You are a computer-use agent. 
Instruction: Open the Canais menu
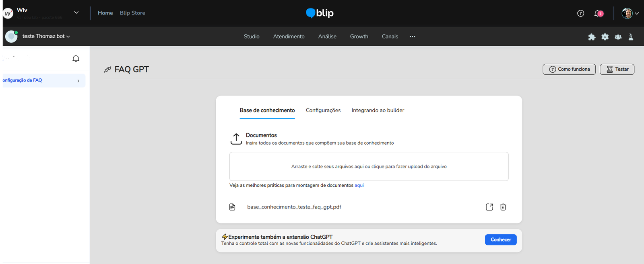pos(390,37)
